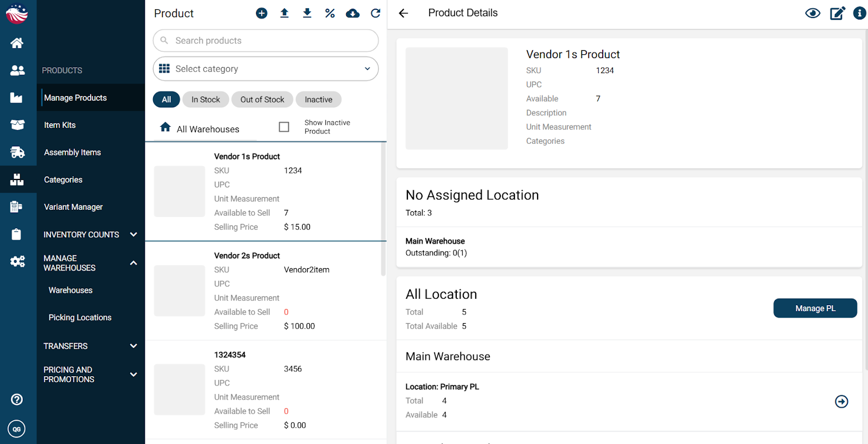
Task: Toggle the eye visibility icon
Action: pyautogui.click(x=812, y=14)
